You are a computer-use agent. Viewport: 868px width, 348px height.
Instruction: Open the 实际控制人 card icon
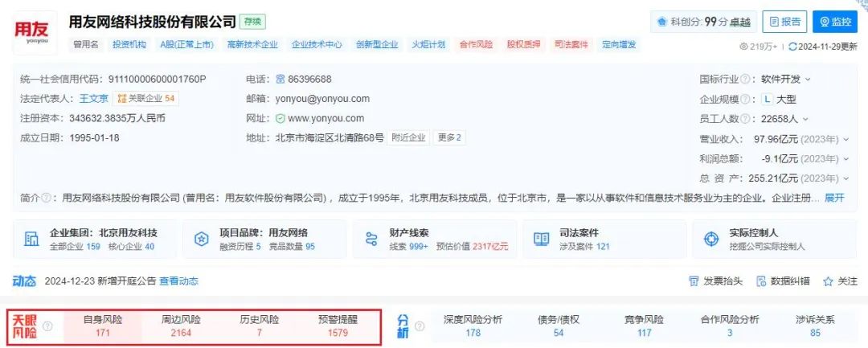pos(710,239)
